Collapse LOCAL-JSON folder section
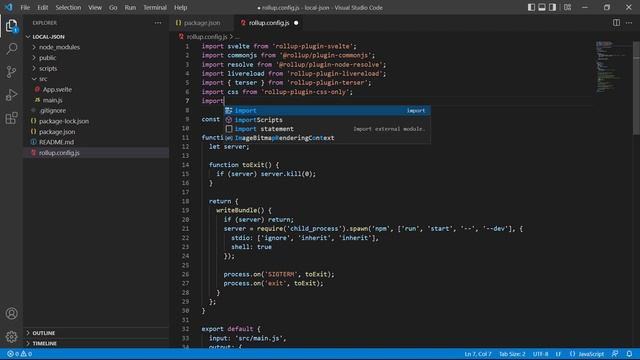Viewport: 640px width, 360px height. [x=96, y=37]
